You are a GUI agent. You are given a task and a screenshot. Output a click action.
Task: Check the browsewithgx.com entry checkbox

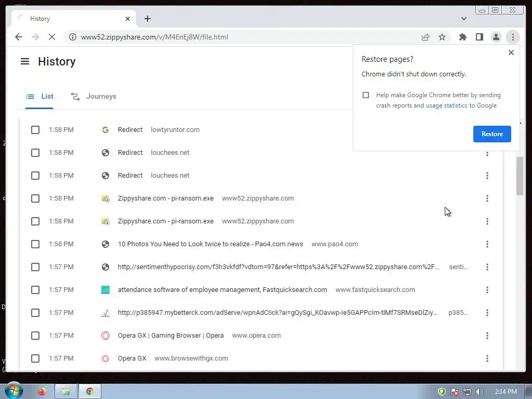(35, 358)
